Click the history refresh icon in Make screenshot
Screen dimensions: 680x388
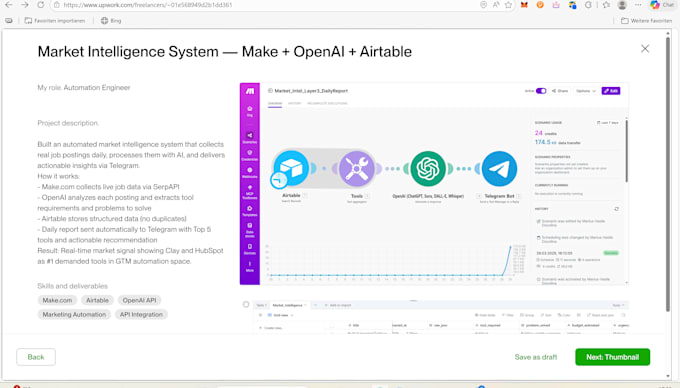pyautogui.click(x=616, y=209)
